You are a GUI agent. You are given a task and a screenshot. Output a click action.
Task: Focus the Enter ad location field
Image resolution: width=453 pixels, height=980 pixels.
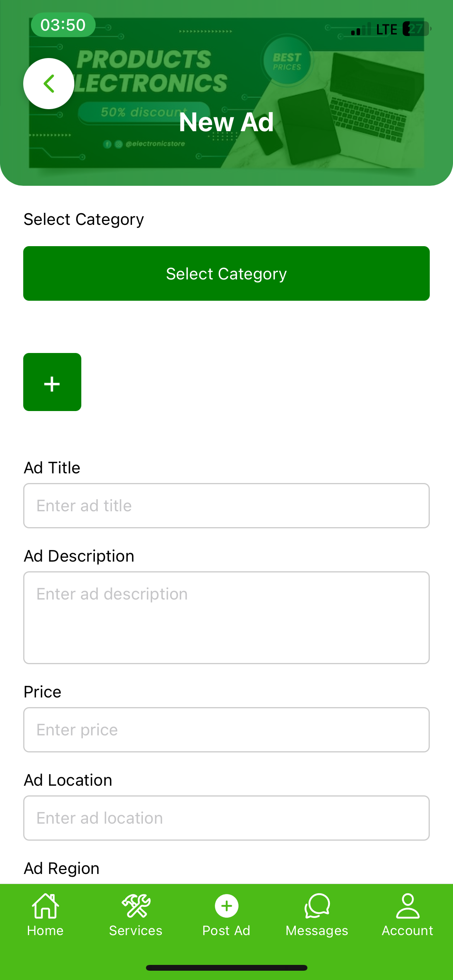coord(226,818)
